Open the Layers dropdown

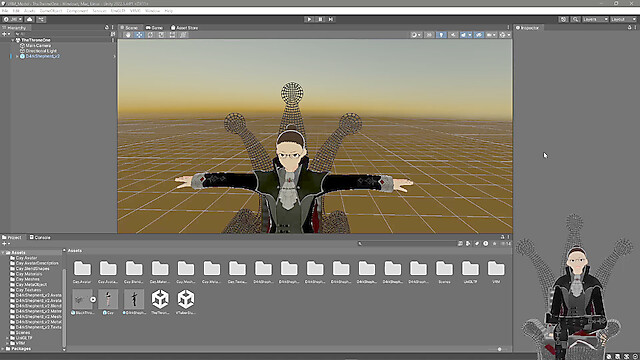(595, 19)
